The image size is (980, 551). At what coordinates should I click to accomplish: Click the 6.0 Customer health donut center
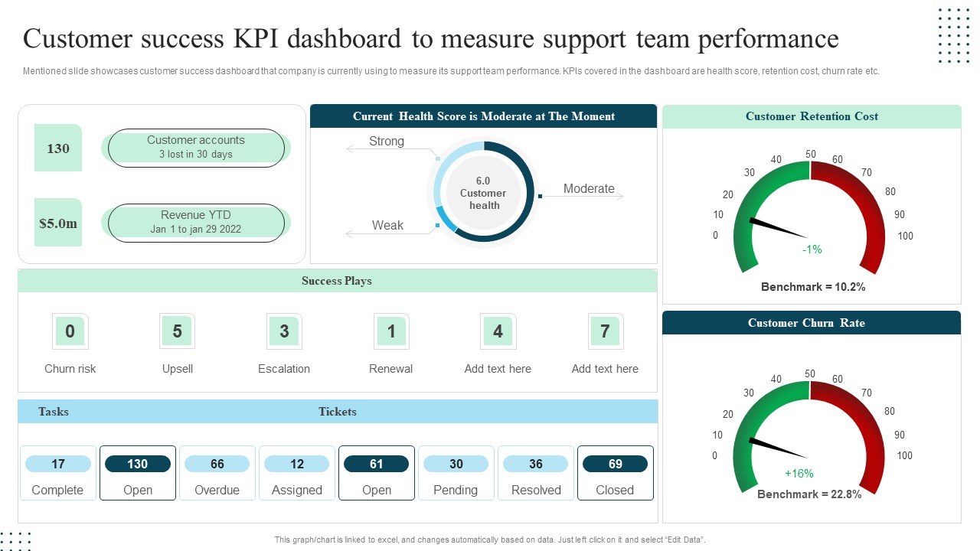pyautogui.click(x=483, y=193)
